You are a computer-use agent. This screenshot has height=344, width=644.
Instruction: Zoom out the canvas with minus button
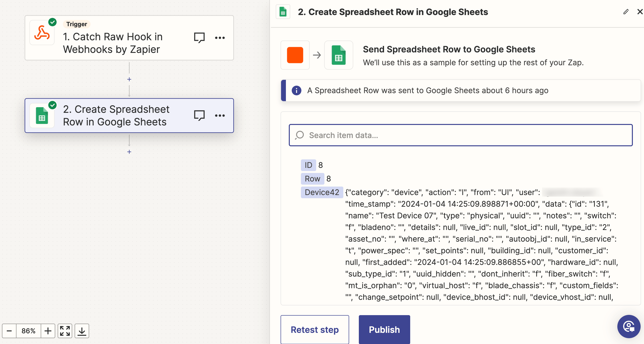tap(9, 331)
